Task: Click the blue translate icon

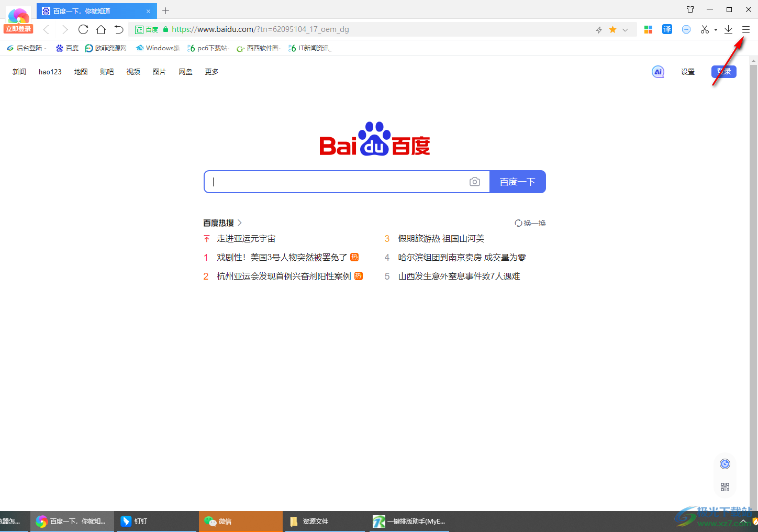Action: pos(667,29)
